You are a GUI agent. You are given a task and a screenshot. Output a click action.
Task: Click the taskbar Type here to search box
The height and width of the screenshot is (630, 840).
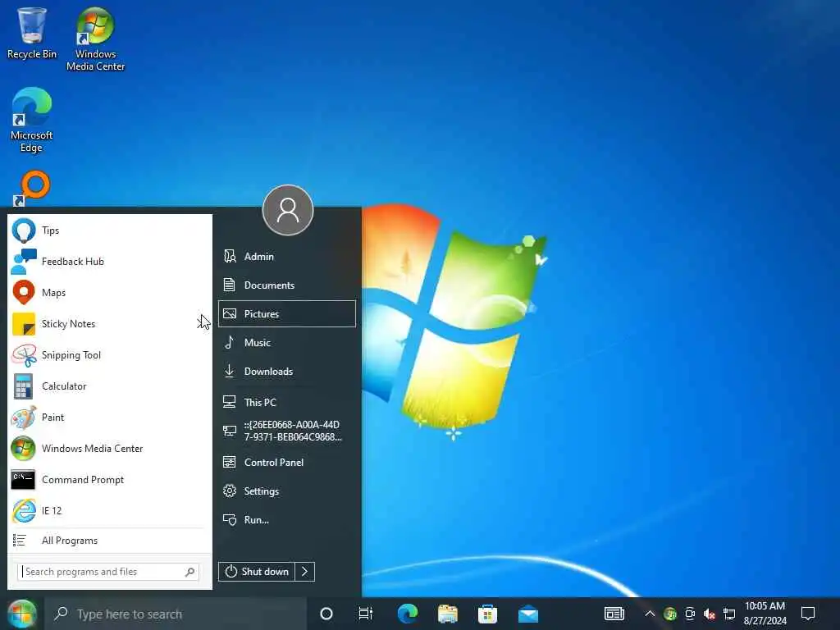176,614
